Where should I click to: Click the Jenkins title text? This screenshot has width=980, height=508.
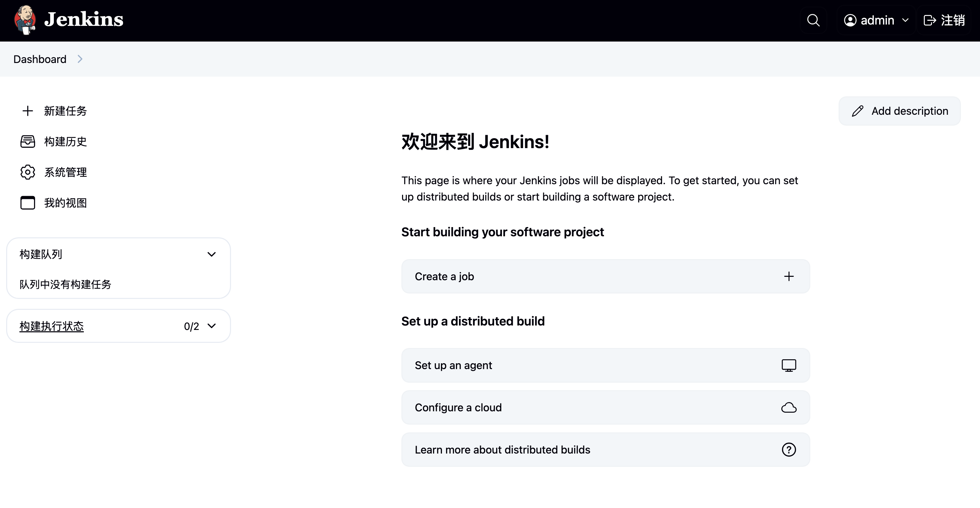84,20
